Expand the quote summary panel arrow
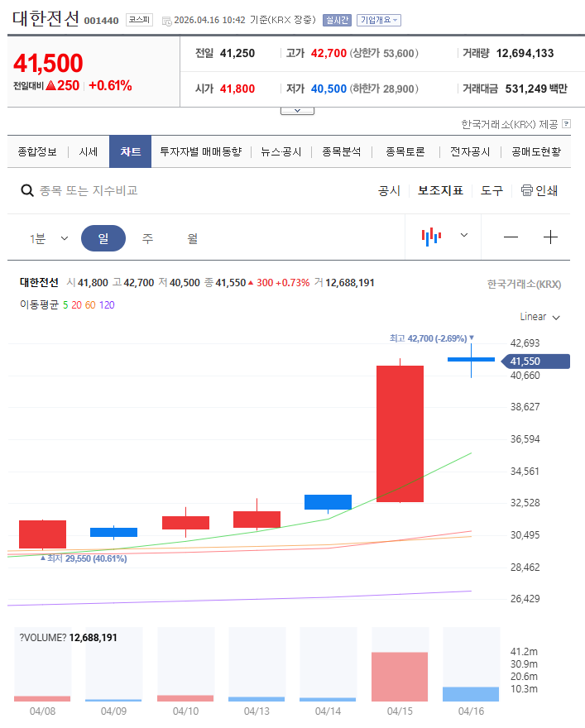The image size is (585, 728). pyautogui.click(x=297, y=111)
